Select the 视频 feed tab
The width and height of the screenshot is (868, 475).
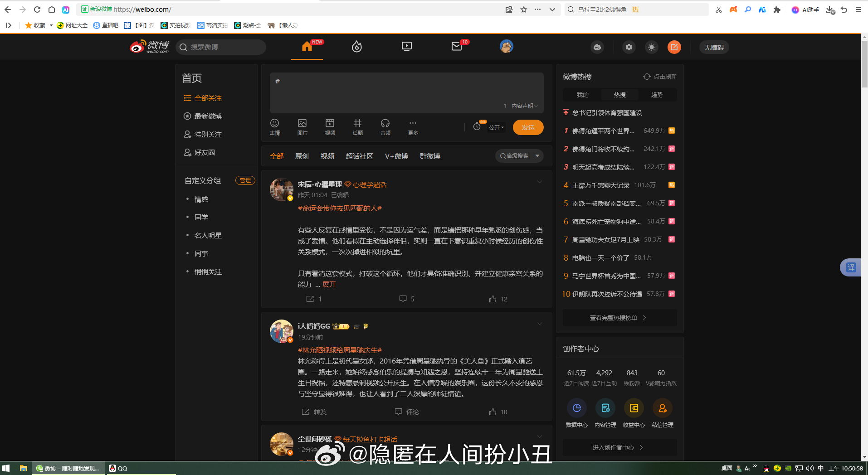pos(327,156)
